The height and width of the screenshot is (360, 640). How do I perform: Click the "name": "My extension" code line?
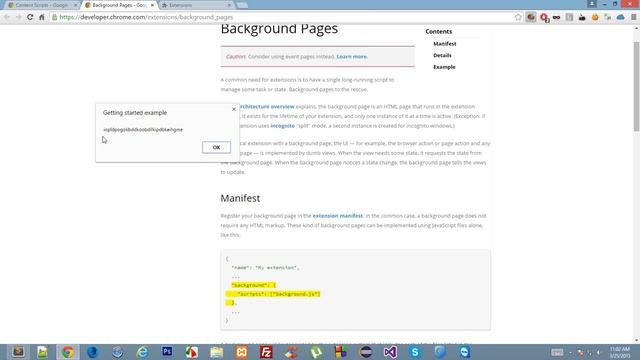click(265, 268)
